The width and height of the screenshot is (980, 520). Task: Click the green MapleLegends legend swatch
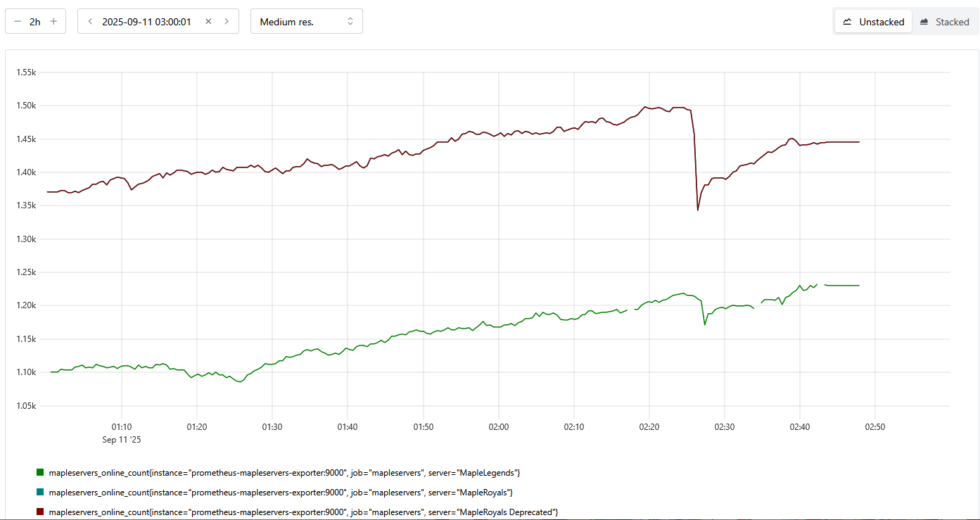(x=40, y=473)
